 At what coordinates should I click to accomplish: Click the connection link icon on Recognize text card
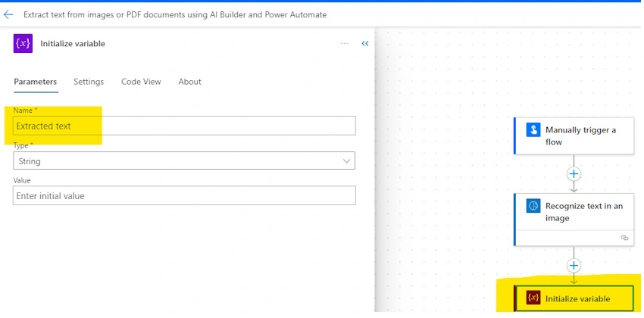(x=624, y=238)
